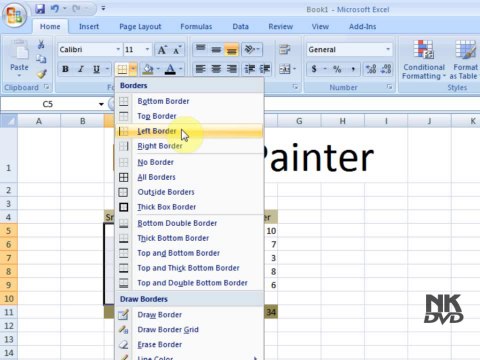This screenshot has height=360, width=480.
Task: Switch to the Page Layout tab
Action: 140,27
